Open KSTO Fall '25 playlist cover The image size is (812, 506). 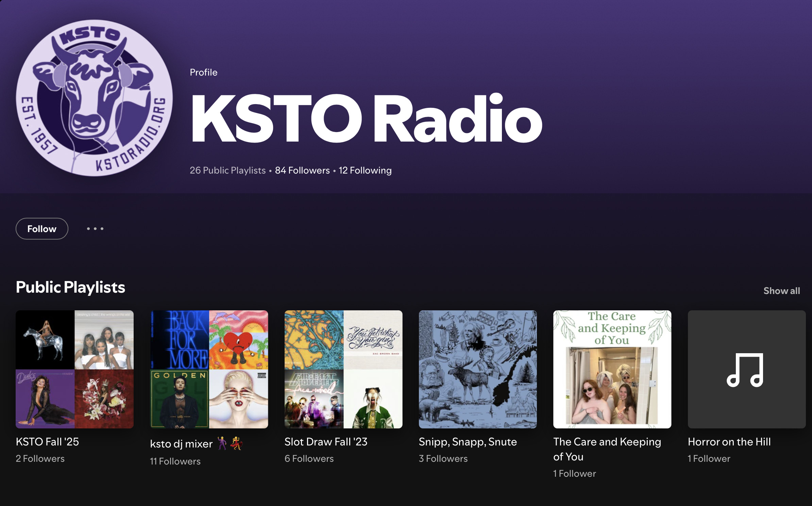[74, 369]
